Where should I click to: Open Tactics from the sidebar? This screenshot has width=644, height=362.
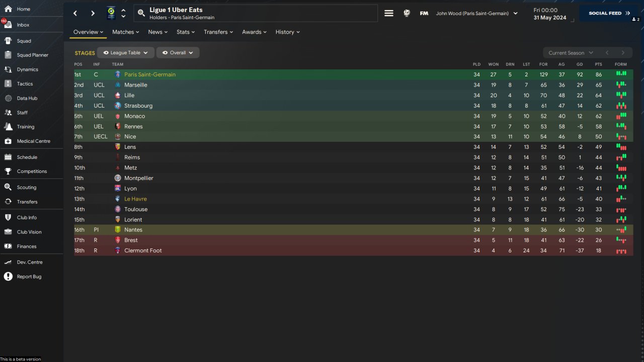[8, 84]
